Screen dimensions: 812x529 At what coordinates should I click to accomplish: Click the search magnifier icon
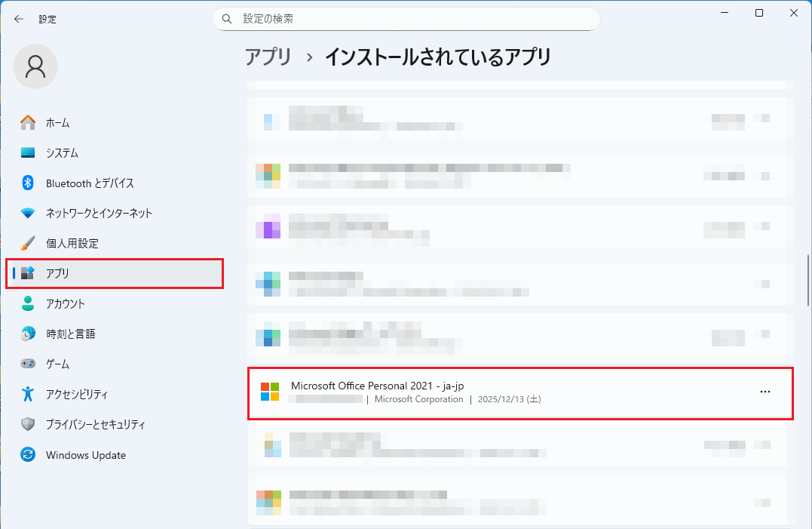[227, 19]
